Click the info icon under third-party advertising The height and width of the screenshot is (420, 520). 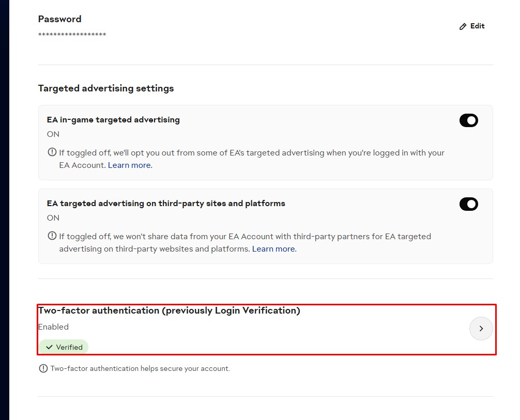tap(52, 236)
